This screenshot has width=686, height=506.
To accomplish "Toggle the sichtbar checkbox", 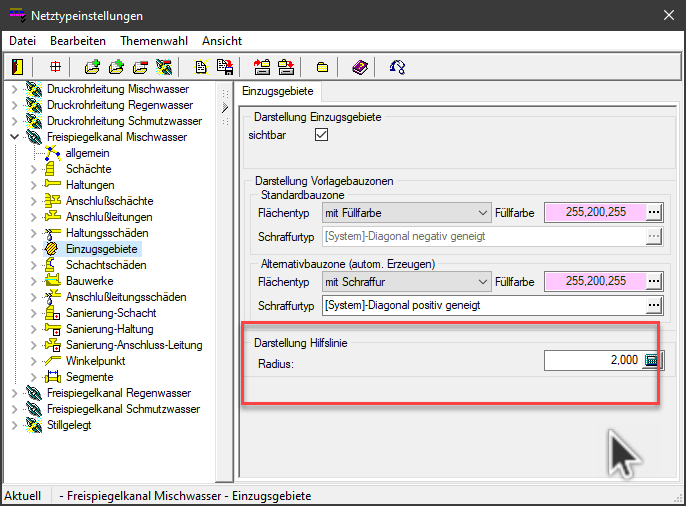I will [x=321, y=135].
